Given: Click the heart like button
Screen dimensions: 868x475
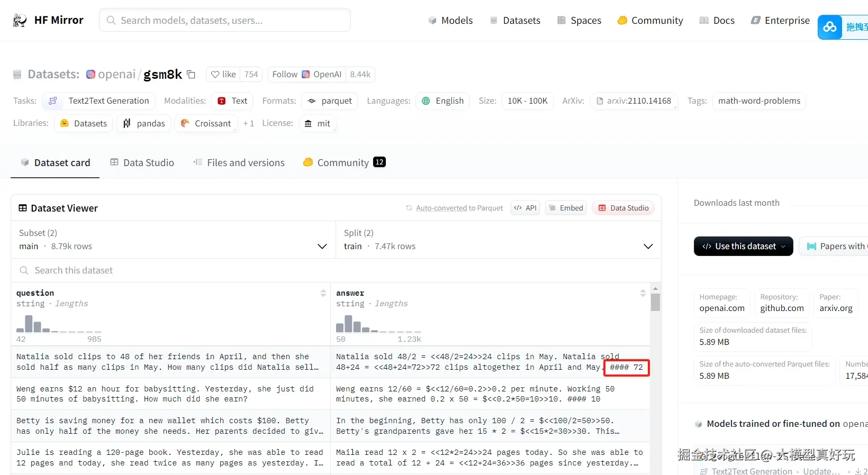Looking at the screenshot, I should 223,75.
